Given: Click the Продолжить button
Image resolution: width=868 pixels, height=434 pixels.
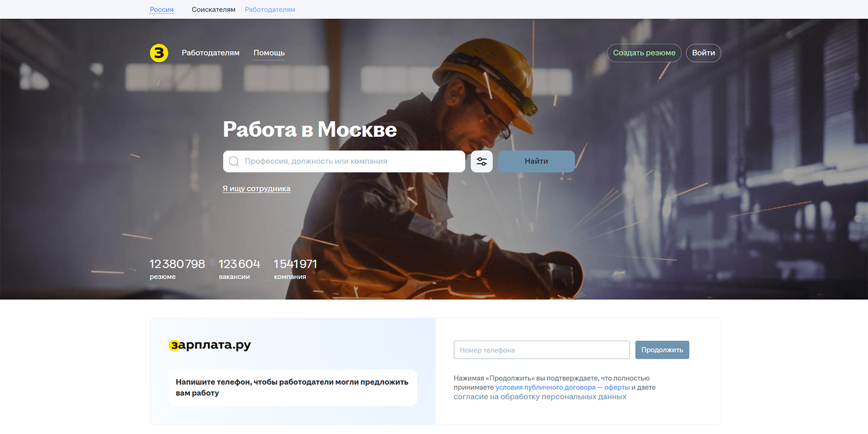Looking at the screenshot, I should [x=662, y=350].
